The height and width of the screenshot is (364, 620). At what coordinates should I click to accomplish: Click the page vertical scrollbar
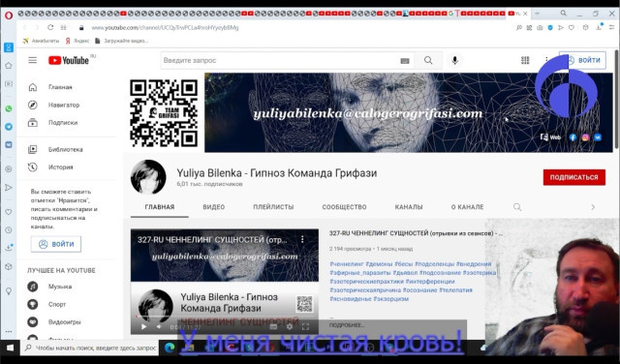[x=616, y=99]
